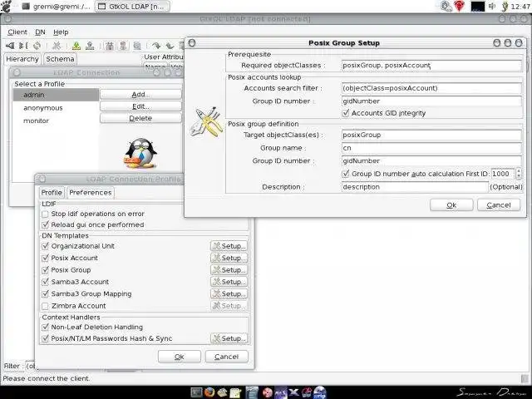Toggle Samba3 Account template checkbox
532x399 pixels.
coord(45,282)
